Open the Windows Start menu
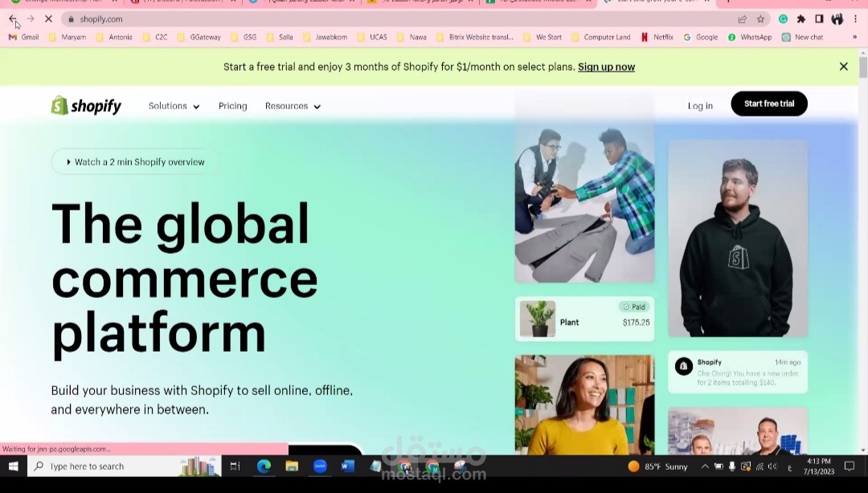The image size is (868, 493). point(14,467)
